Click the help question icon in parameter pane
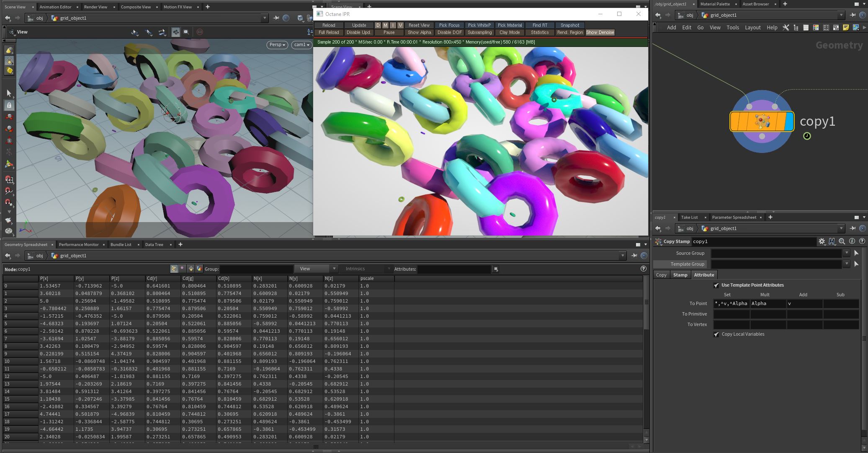The height and width of the screenshot is (453, 868). click(862, 241)
